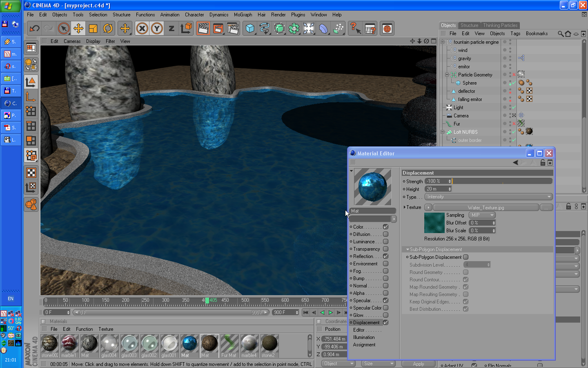Switch to Texture mode checkerboard icon

[31, 173]
